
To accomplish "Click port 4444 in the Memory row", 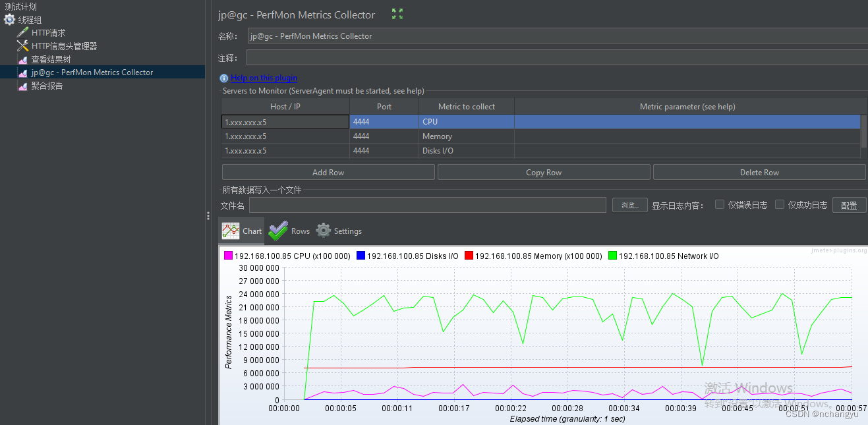I will 384,136.
